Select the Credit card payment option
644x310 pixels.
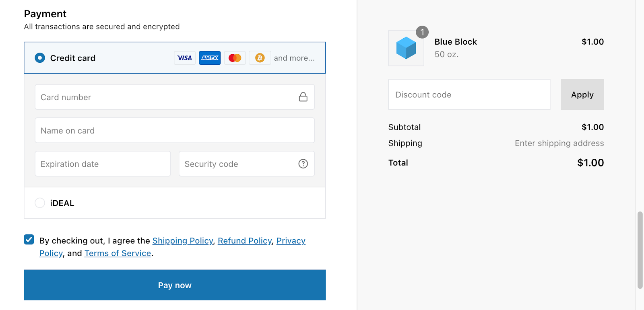pyautogui.click(x=39, y=57)
